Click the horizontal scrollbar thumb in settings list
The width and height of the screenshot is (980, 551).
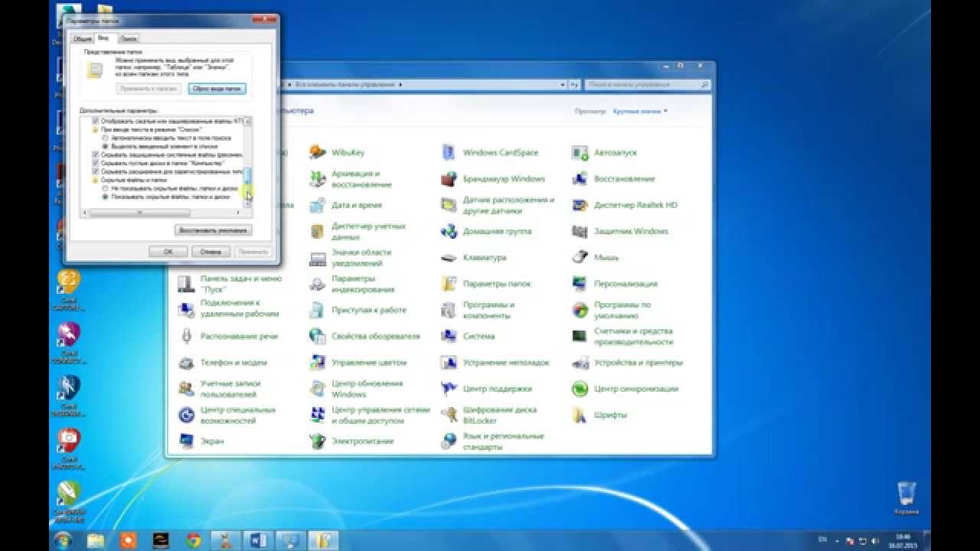point(139,212)
